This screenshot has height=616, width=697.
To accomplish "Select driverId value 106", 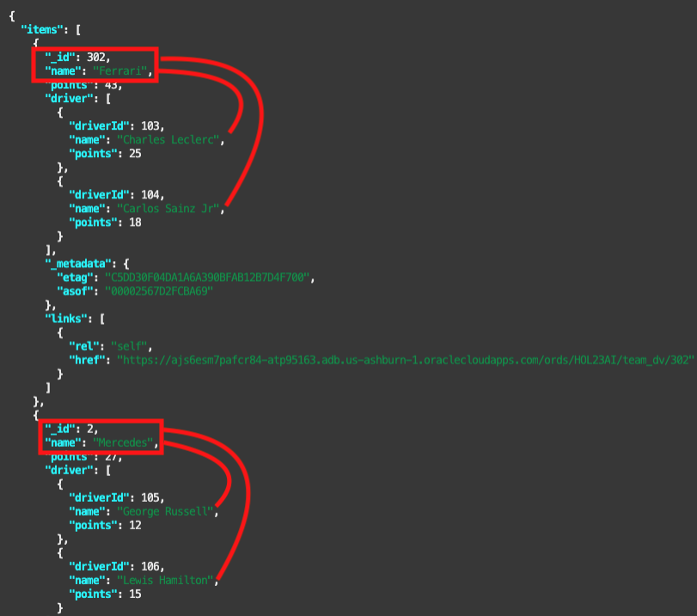I will pos(150,567).
